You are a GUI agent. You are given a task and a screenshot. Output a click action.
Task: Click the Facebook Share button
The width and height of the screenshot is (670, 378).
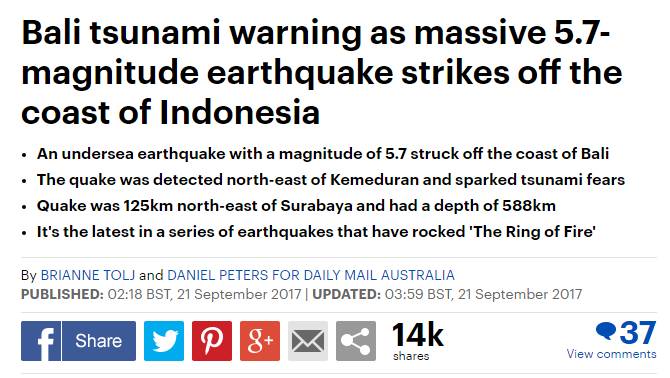point(99,341)
